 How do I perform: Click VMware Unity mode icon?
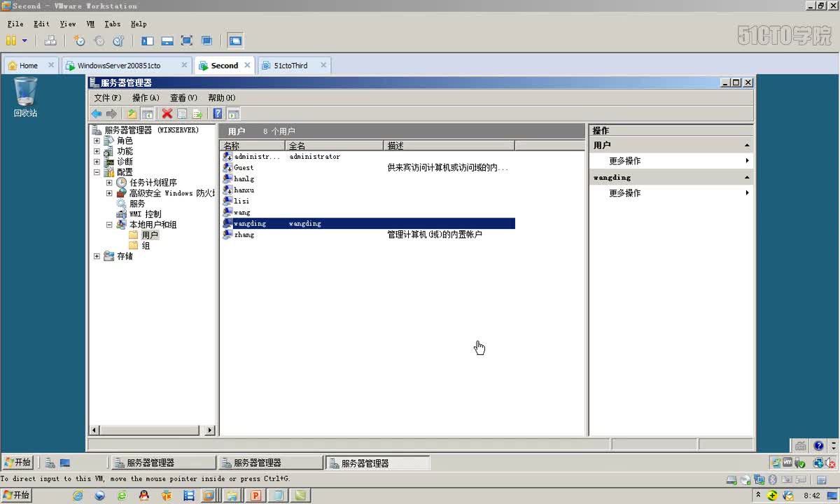pyautogui.click(x=206, y=41)
